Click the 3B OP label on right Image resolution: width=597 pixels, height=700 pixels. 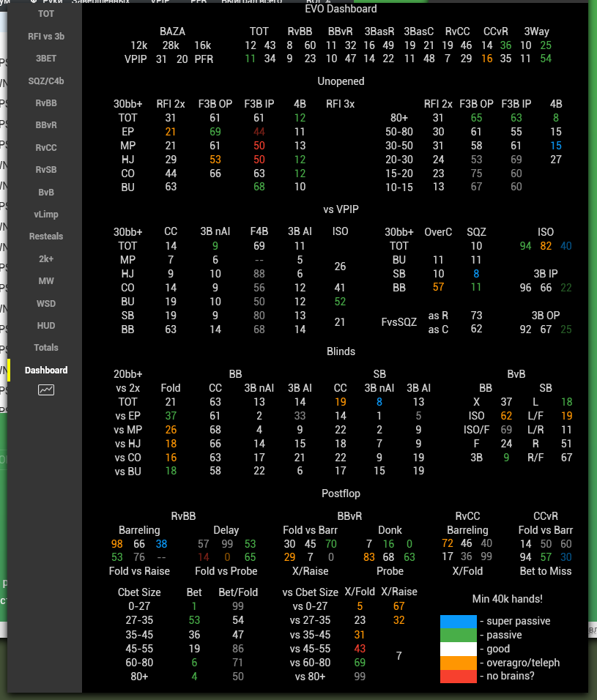point(545,315)
